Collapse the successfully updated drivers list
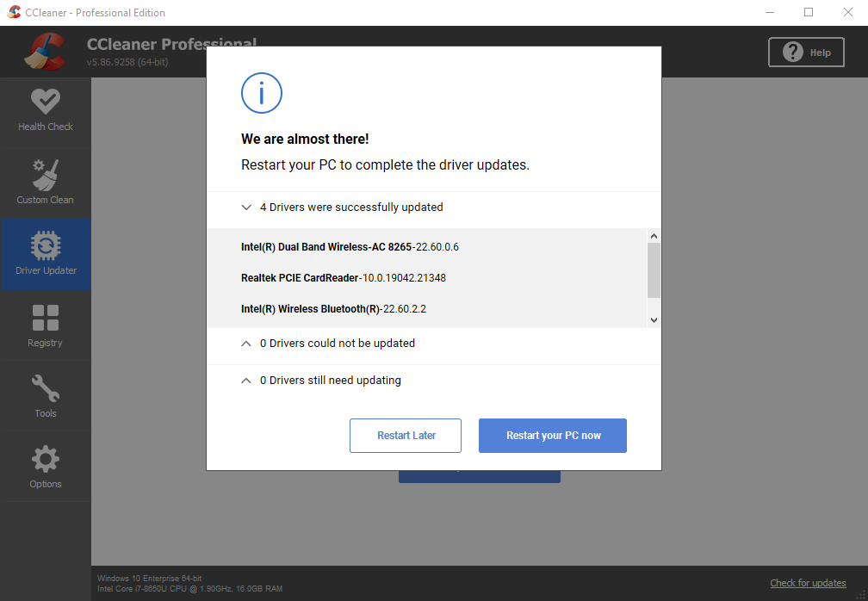Viewport: 868px width, 601px height. point(246,208)
